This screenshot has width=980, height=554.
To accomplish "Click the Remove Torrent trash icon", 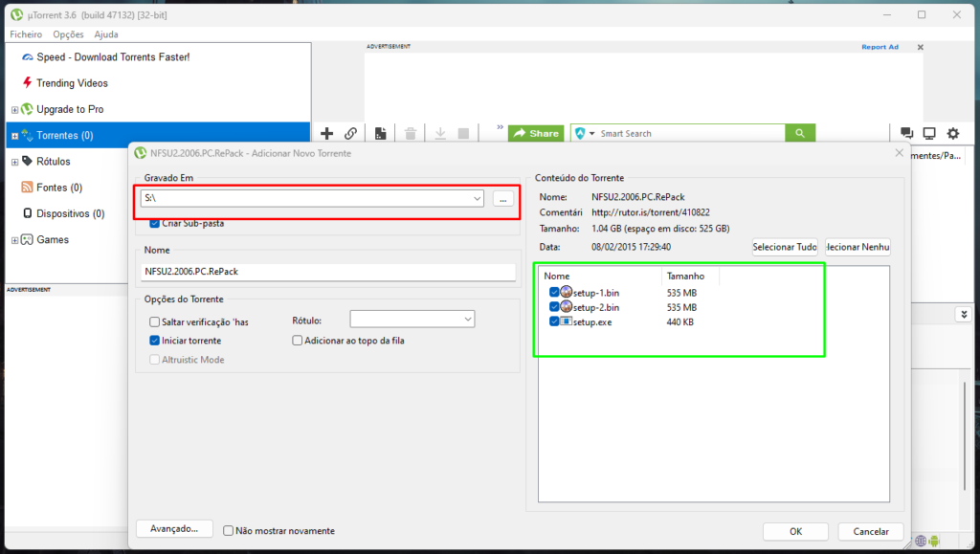I will pyautogui.click(x=410, y=133).
